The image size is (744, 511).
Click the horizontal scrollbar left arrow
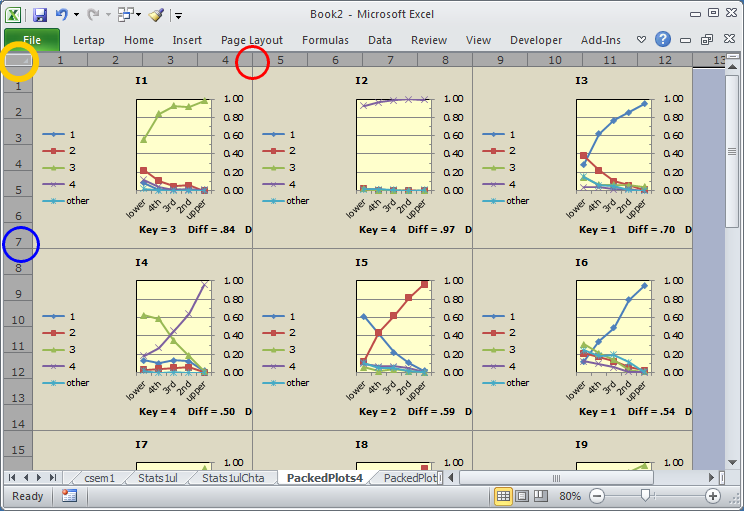(451, 477)
